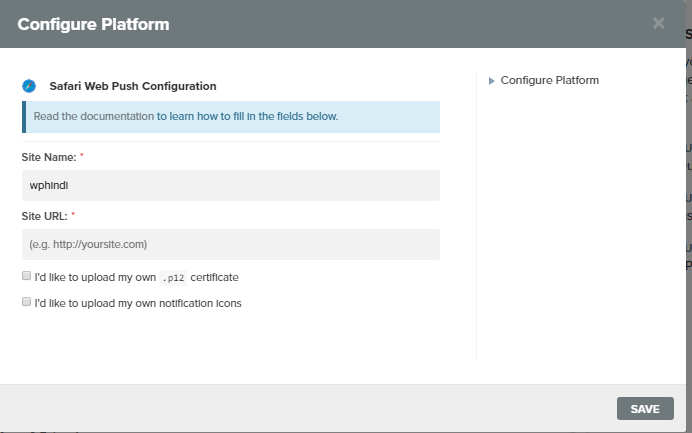Enable the upload my own .p12 certificate checkbox

tap(26, 276)
